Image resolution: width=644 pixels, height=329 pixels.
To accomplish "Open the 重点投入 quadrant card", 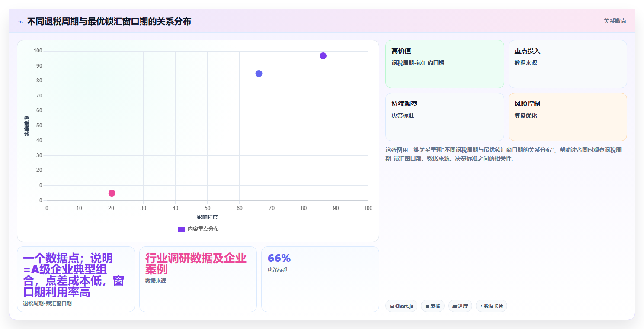I will point(568,64).
